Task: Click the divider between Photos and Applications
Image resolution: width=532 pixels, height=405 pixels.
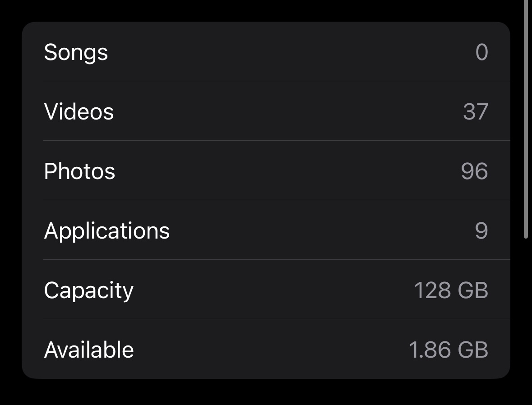Action: 276,200
